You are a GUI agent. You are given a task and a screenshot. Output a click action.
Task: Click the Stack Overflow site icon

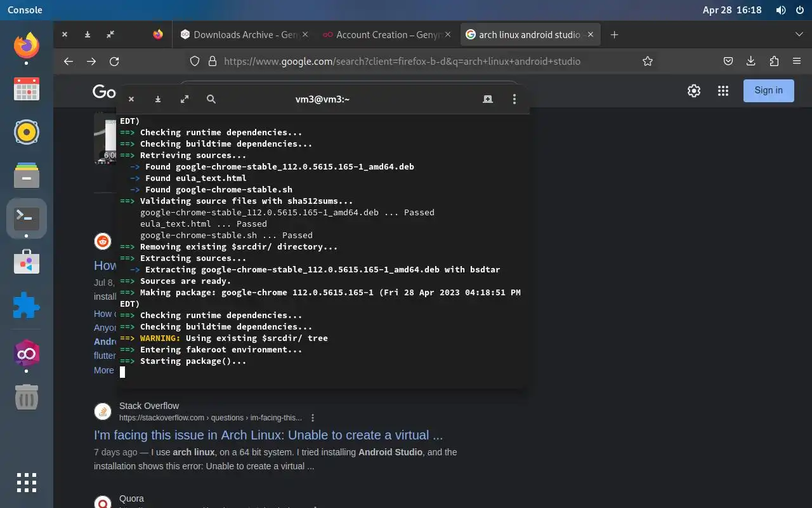(103, 411)
